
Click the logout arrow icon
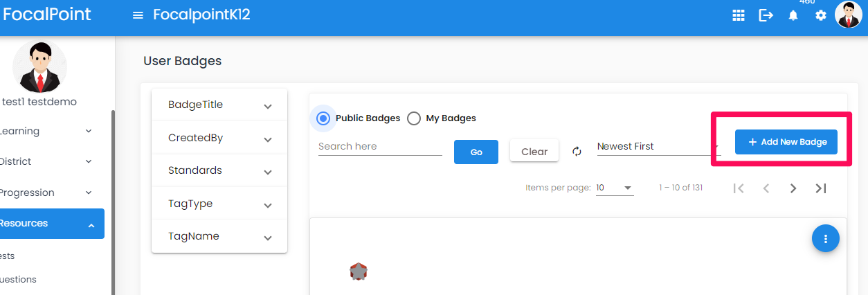tap(766, 15)
